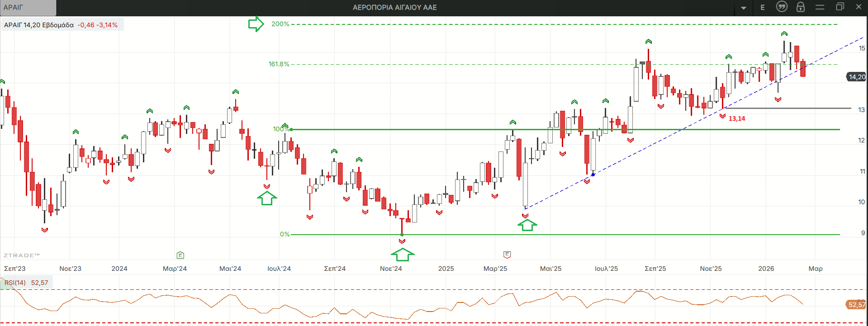Image resolution: width=868 pixels, height=326 pixels.
Task: Click the RSI value badge 52,57 on right axis
Action: click(856, 305)
